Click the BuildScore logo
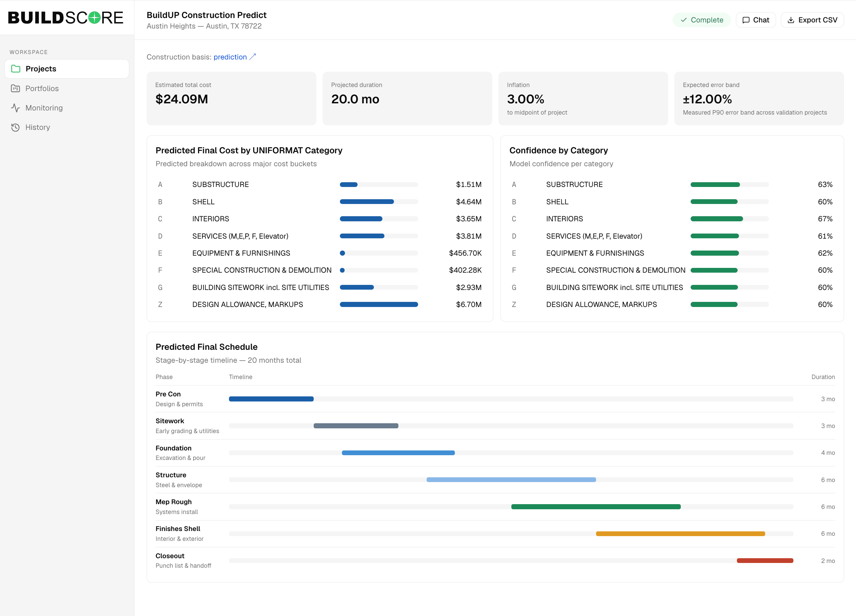This screenshot has width=856, height=616. tap(66, 18)
